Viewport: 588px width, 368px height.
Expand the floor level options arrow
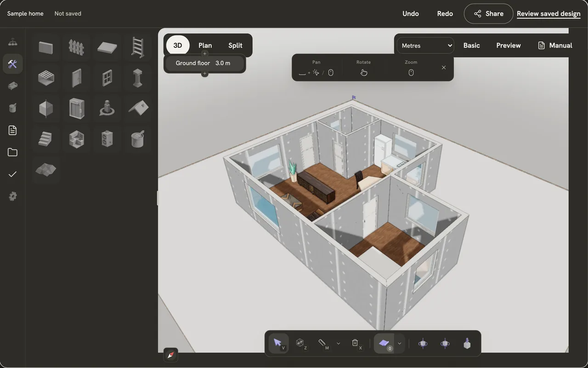click(x=400, y=343)
